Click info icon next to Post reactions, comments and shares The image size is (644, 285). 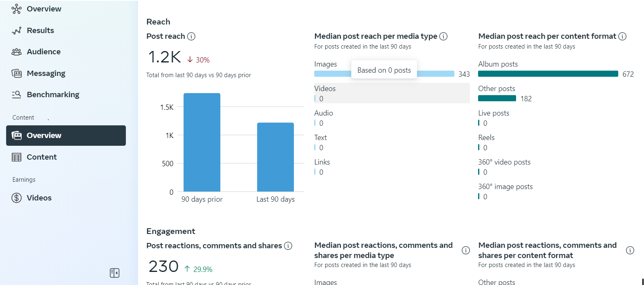[x=288, y=246]
